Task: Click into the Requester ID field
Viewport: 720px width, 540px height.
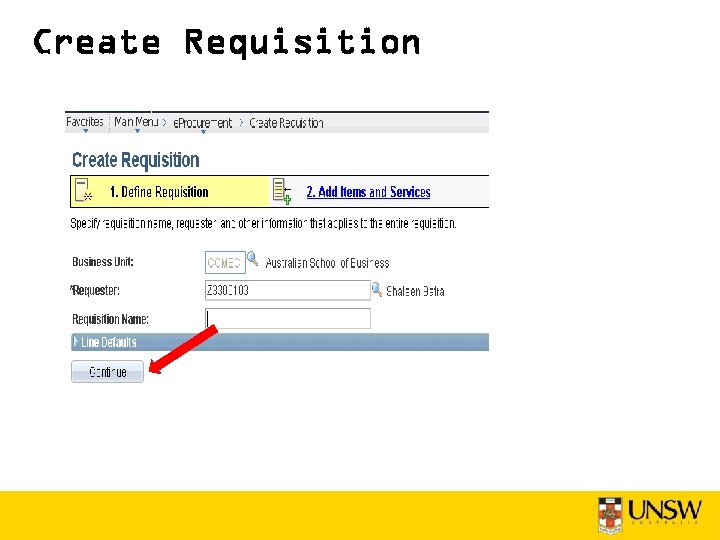Action: click(287, 290)
